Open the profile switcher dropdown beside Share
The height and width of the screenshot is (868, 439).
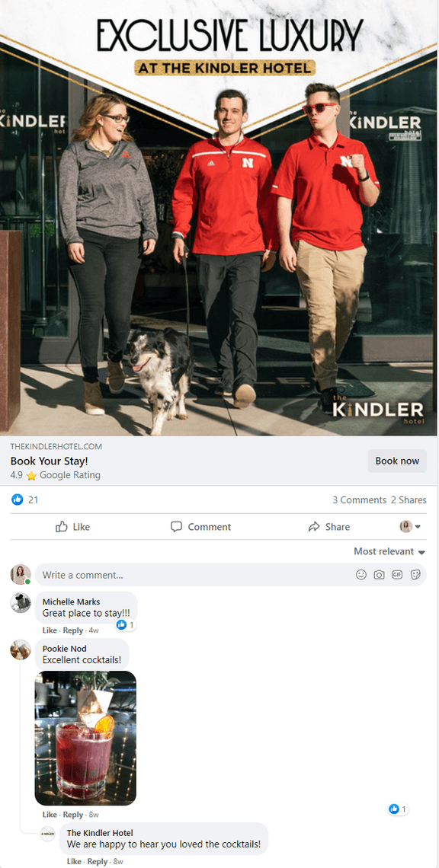click(x=410, y=526)
